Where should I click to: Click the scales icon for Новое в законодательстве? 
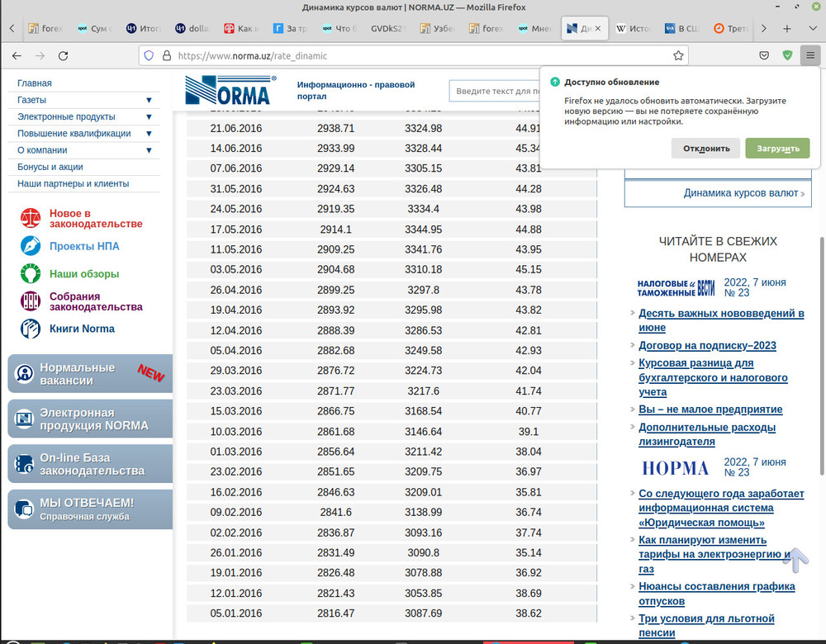pos(31,219)
